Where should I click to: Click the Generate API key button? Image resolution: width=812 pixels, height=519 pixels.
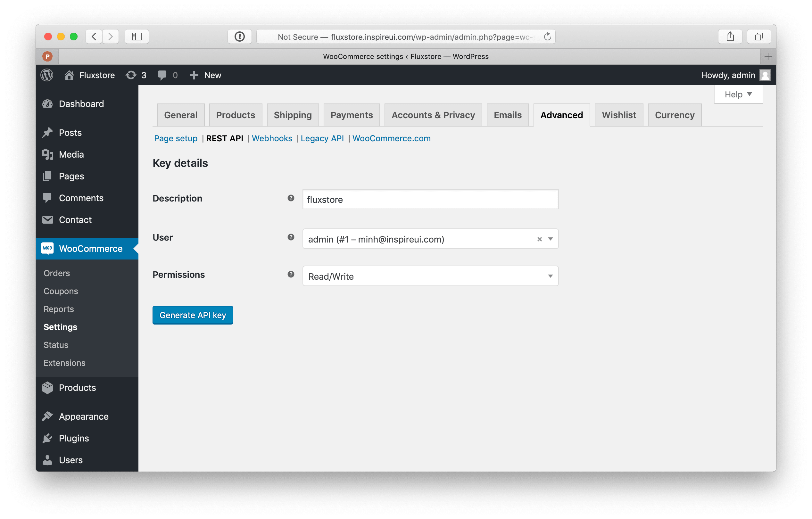pos(192,315)
